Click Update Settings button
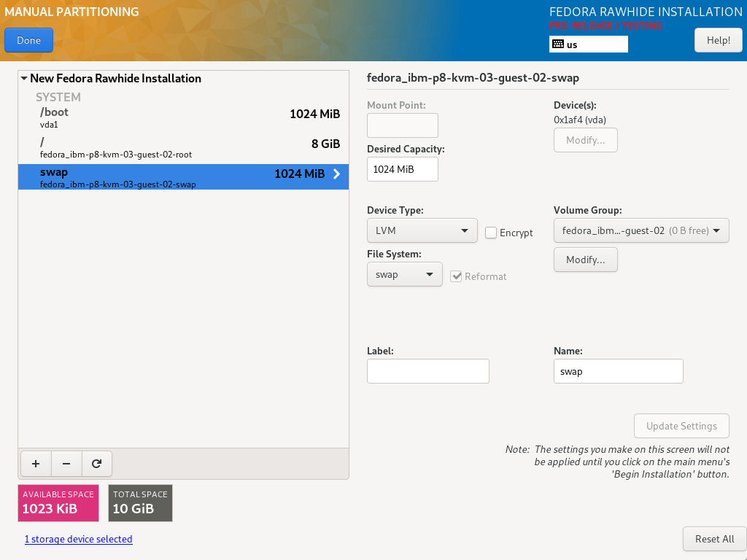This screenshot has width=747, height=560. pos(681,426)
